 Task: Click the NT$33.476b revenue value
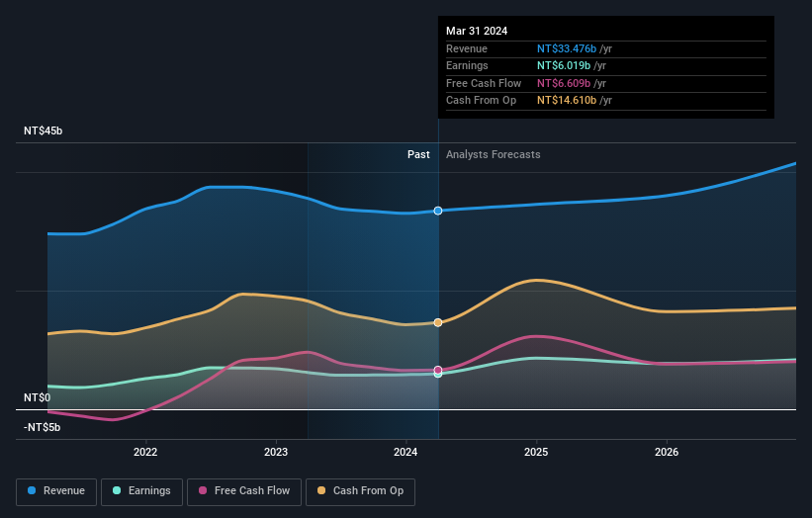(567, 48)
